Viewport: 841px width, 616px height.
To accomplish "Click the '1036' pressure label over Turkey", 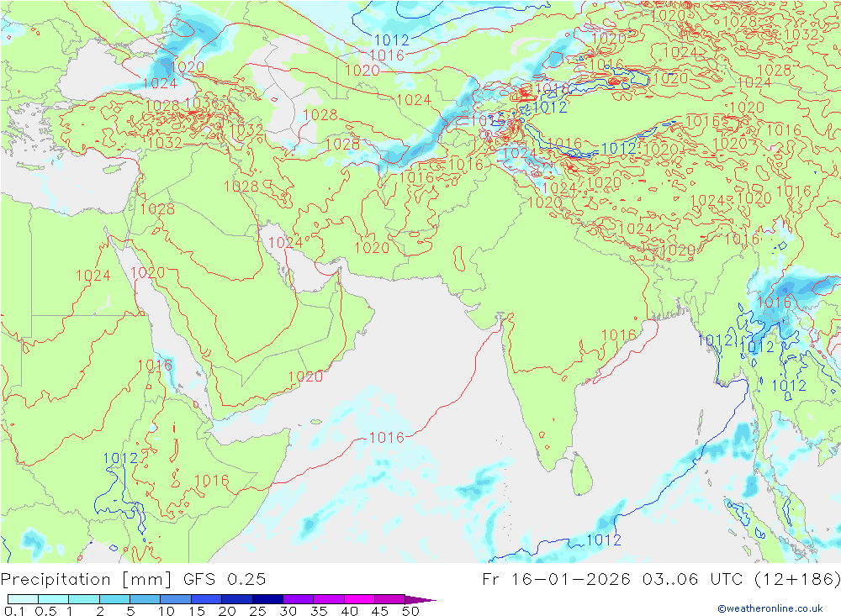I will pos(202,103).
